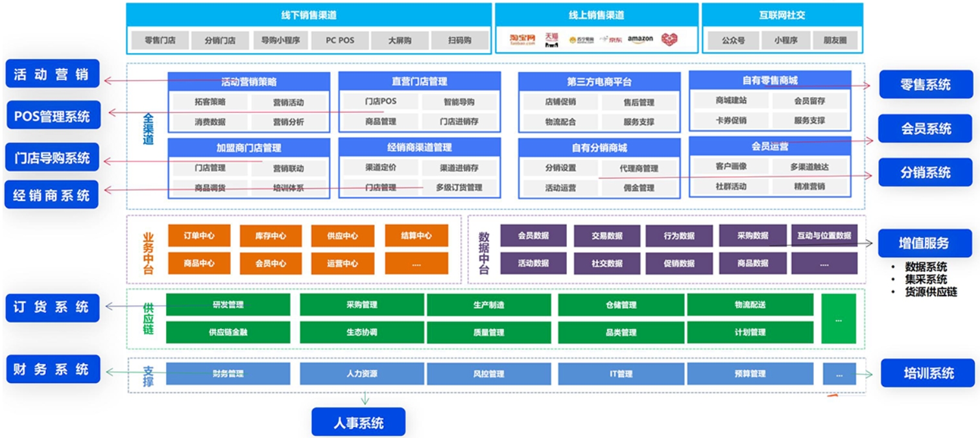Click the 大屏购 cell
The height and width of the screenshot is (438, 980).
coord(400,40)
